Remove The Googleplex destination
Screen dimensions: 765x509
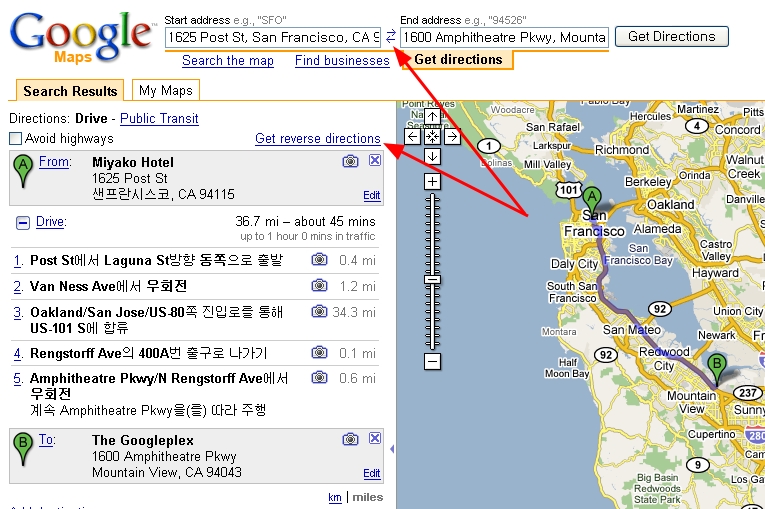[x=375, y=438]
